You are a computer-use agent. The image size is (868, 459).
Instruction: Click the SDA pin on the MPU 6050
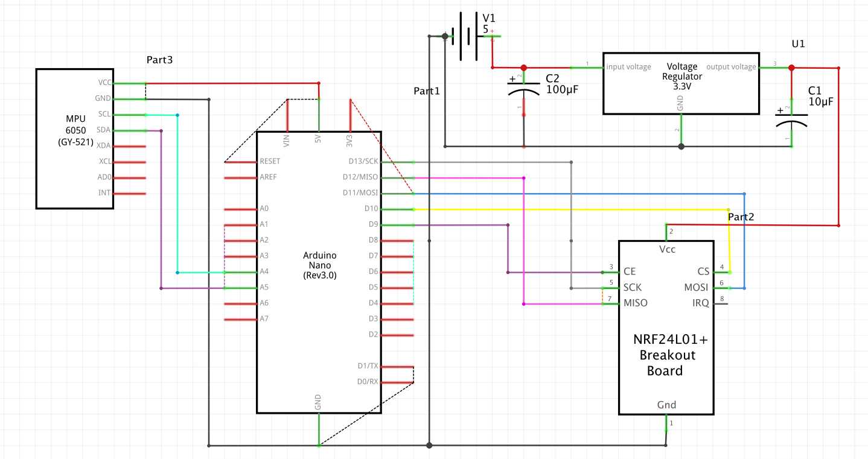pos(130,130)
